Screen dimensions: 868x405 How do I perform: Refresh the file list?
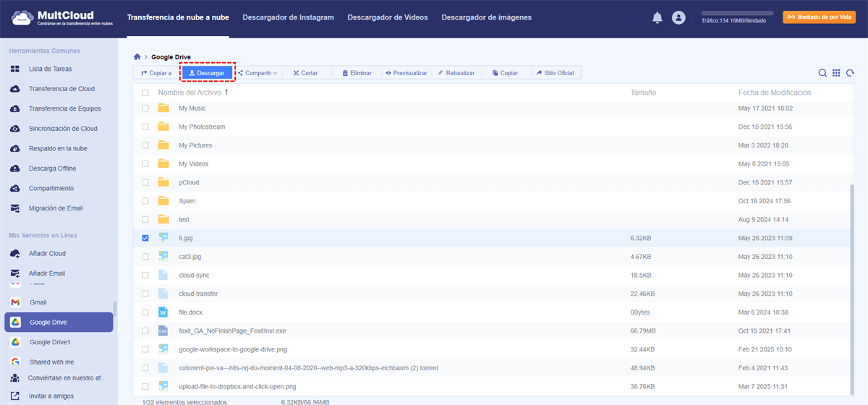click(x=851, y=73)
